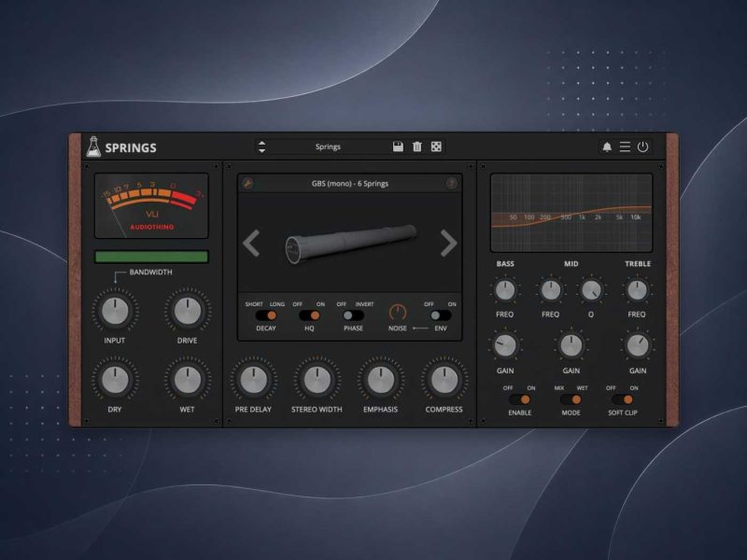This screenshot has height=560, width=747.
Task: Click the Bass Gain knob
Action: pos(505,345)
